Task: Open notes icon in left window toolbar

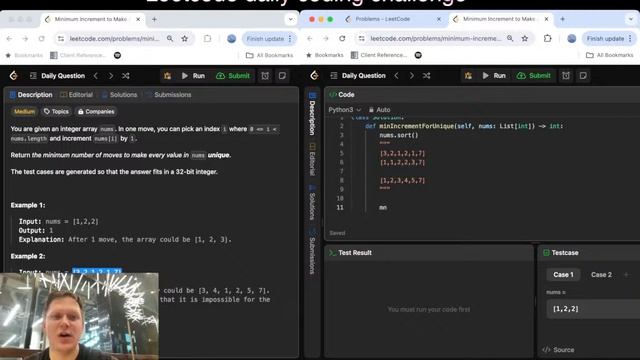Action: click(x=282, y=76)
